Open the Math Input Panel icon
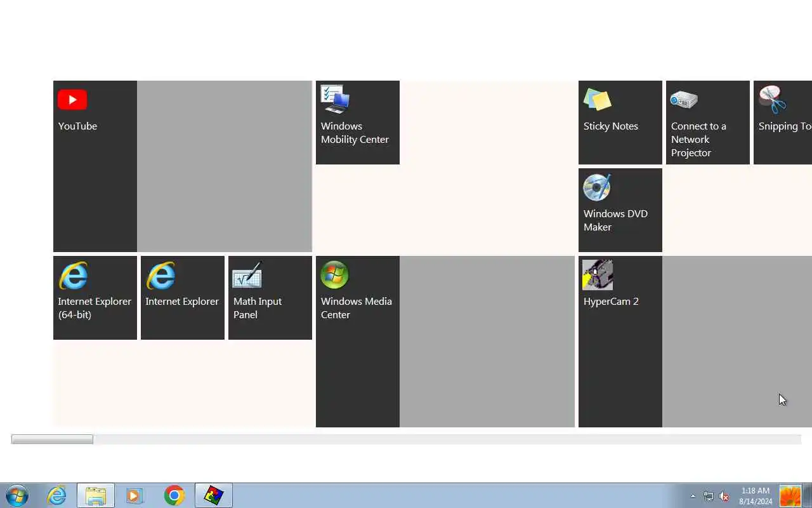This screenshot has width=812, height=508. [247, 276]
